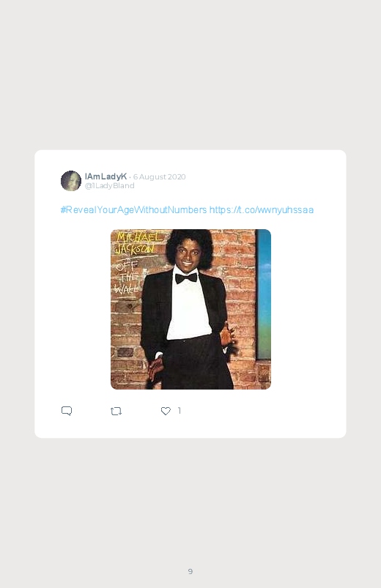Follow the t.co/wwnyuhssaa link
The width and height of the screenshot is (381, 588).
pos(262,209)
